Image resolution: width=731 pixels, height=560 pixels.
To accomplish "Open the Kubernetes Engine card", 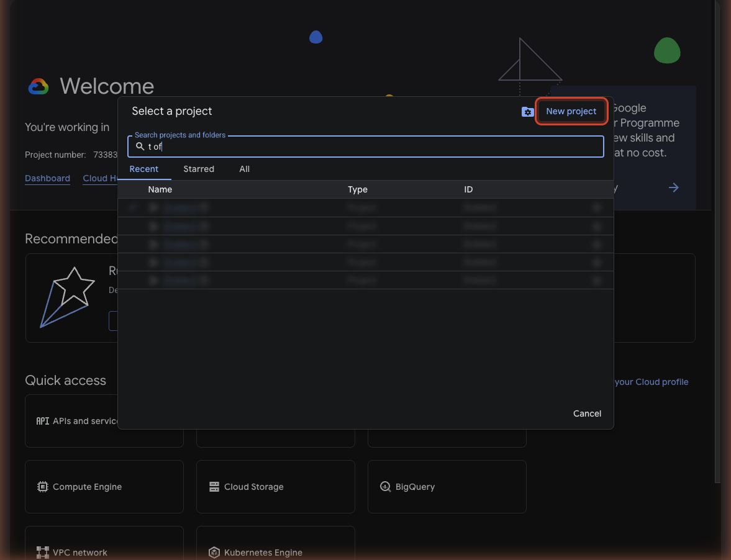I will (276, 543).
